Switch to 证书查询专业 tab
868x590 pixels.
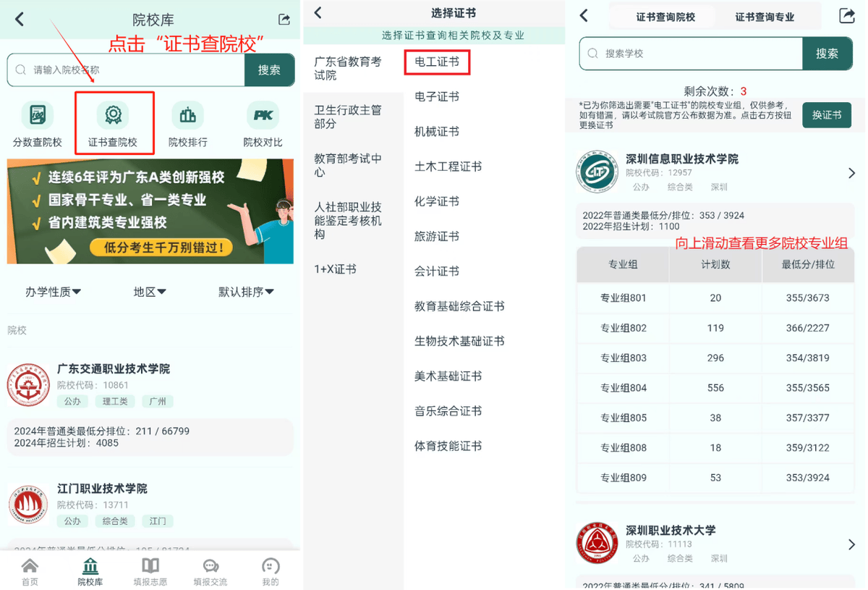click(x=765, y=17)
